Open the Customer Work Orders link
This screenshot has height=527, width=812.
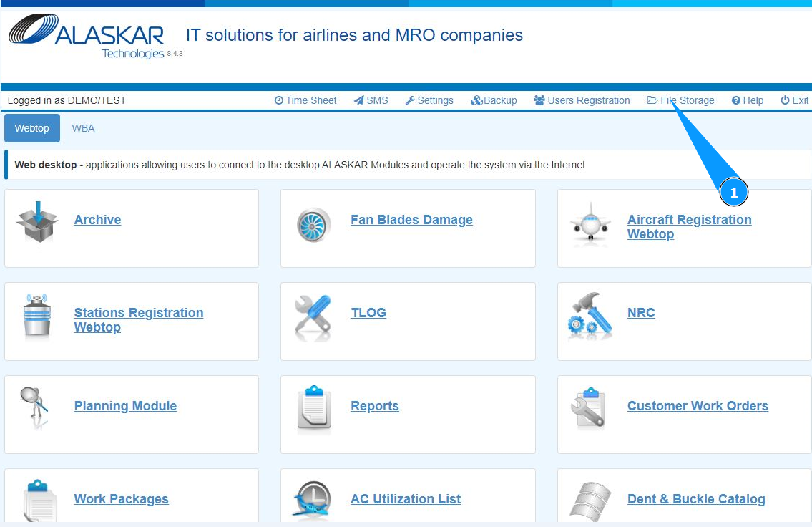698,406
